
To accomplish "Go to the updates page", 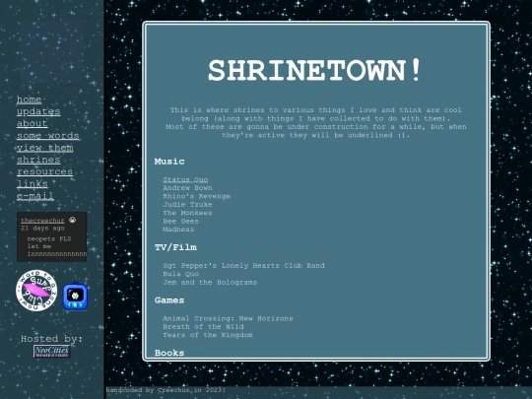I will pyautogui.click(x=38, y=111).
